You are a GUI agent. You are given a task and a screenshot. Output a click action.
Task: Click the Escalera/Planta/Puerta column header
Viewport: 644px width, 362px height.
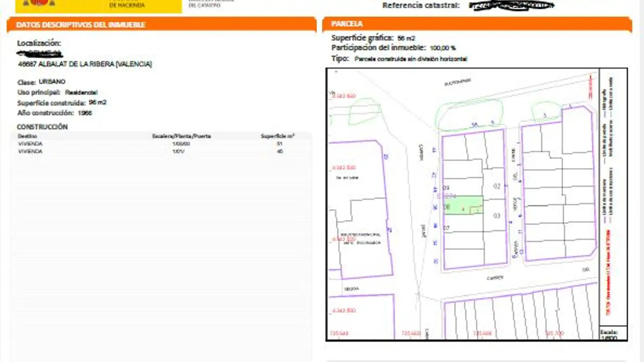[181, 136]
